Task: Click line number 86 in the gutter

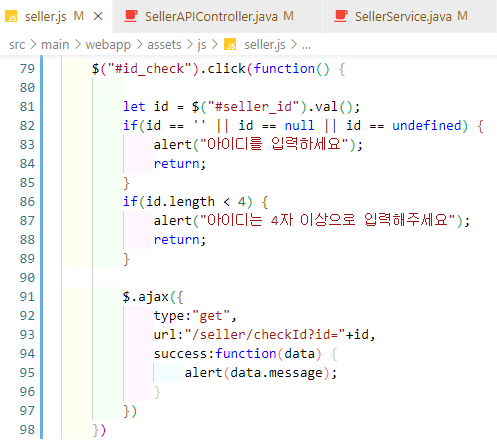Action: tap(27, 201)
